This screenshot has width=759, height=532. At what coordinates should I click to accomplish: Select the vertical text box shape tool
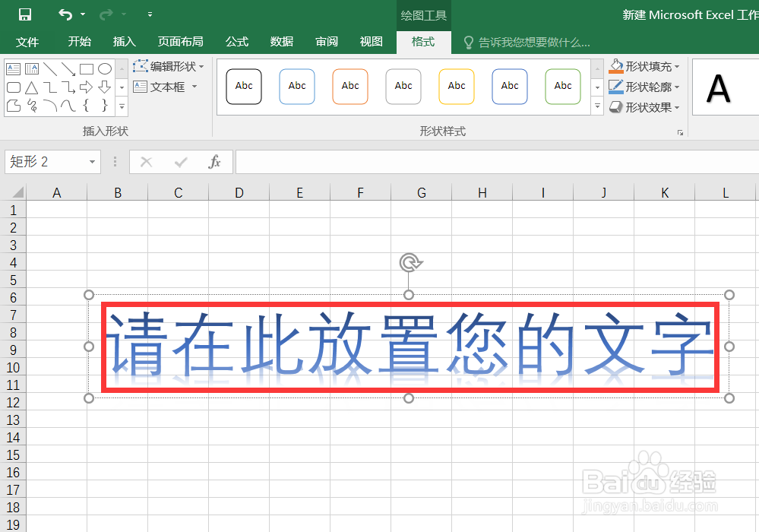click(x=31, y=68)
